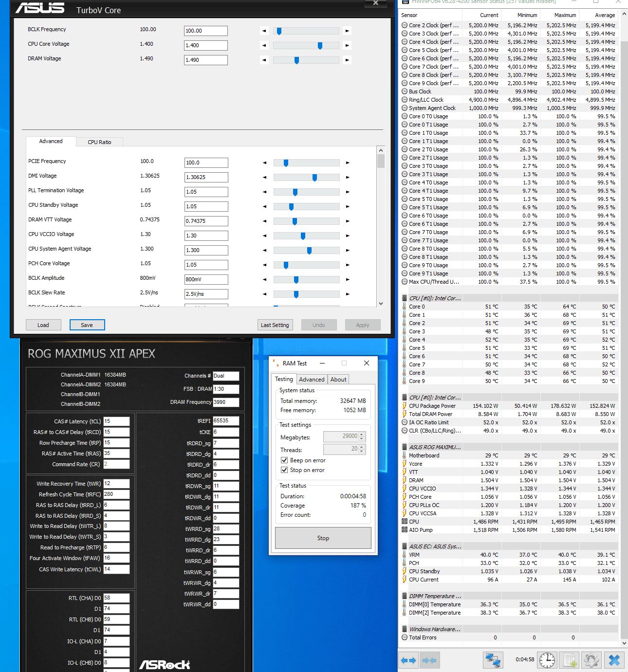Click the lightning icon beside Vcore sensor
The image size is (628, 672).
[405, 464]
